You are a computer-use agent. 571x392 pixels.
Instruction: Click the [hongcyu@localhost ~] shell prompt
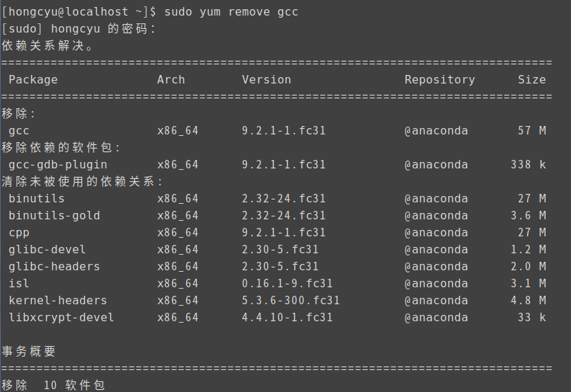coord(83,12)
